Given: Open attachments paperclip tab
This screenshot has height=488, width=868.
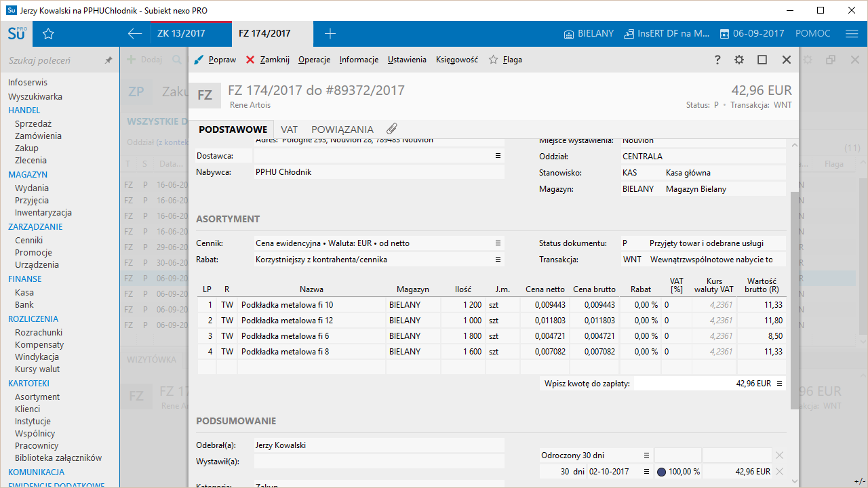Looking at the screenshot, I should [x=392, y=129].
